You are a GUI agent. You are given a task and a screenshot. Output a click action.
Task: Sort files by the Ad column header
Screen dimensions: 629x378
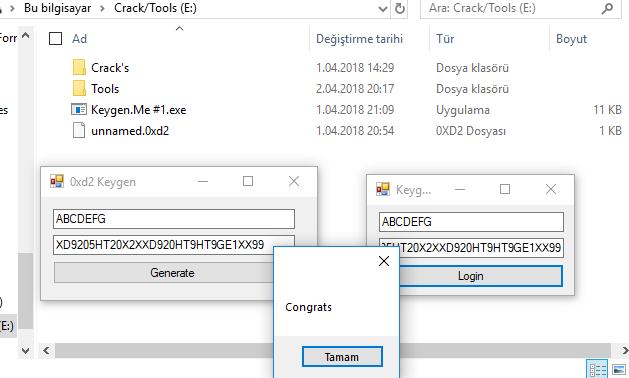click(x=79, y=39)
